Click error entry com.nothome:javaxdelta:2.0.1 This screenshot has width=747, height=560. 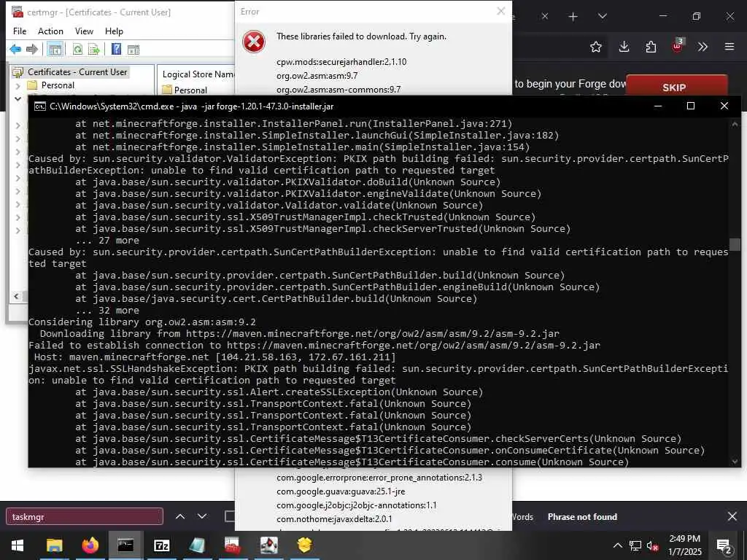pos(334,519)
